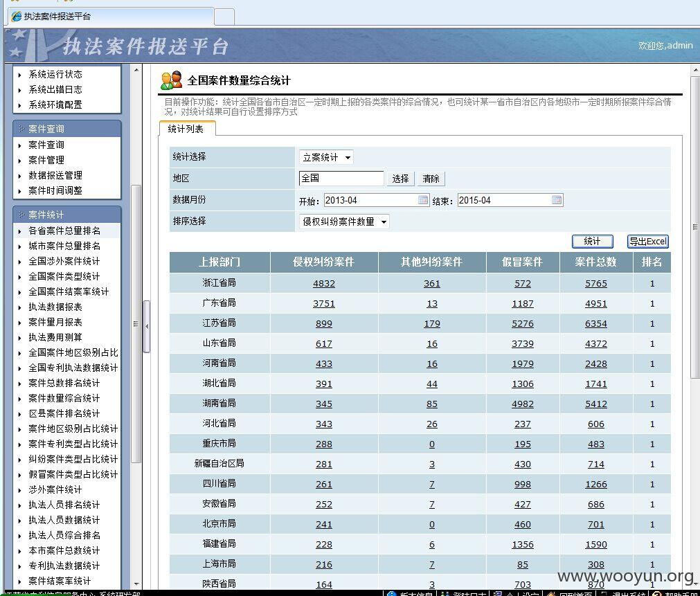The image size is (700, 596).
Task: Click the sidebar scroll-up arrow
Action: tap(136, 70)
